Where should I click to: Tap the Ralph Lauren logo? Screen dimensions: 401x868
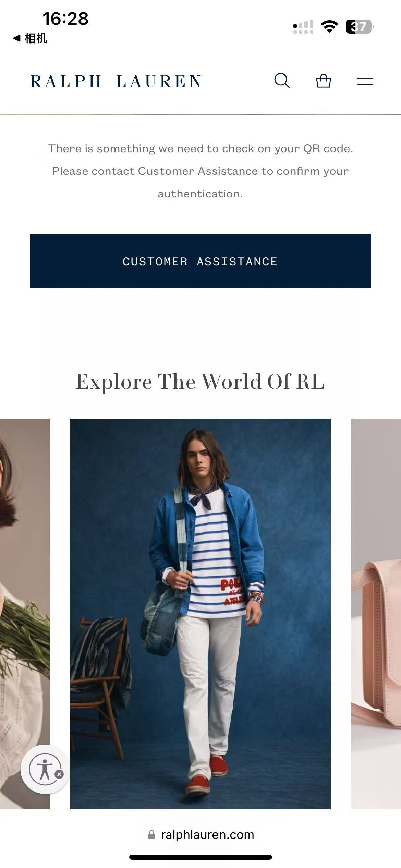pyautogui.click(x=116, y=82)
